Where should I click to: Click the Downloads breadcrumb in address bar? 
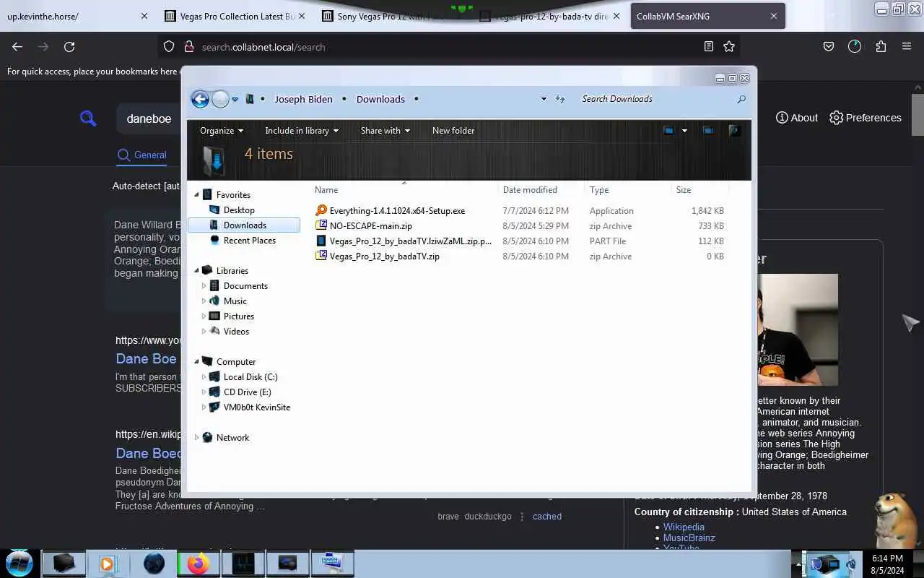pyautogui.click(x=380, y=99)
